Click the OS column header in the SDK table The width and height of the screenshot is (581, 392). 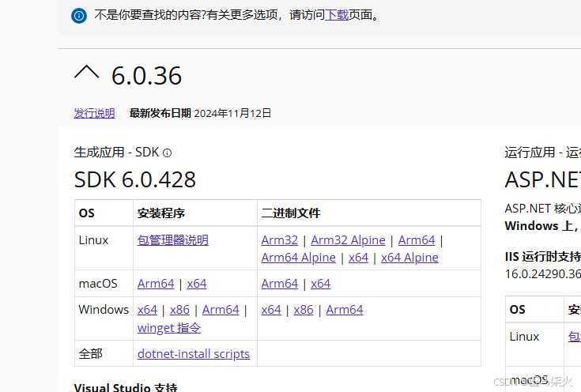tap(87, 213)
